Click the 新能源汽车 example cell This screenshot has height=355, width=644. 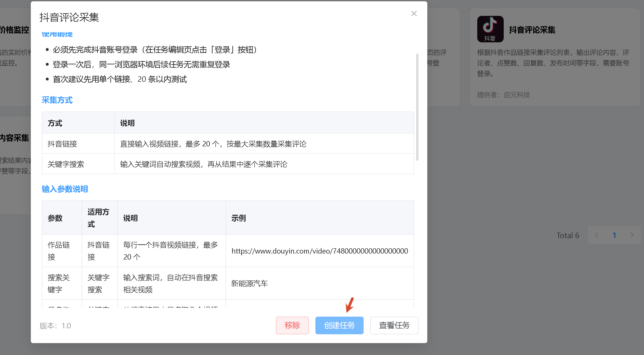click(x=320, y=283)
